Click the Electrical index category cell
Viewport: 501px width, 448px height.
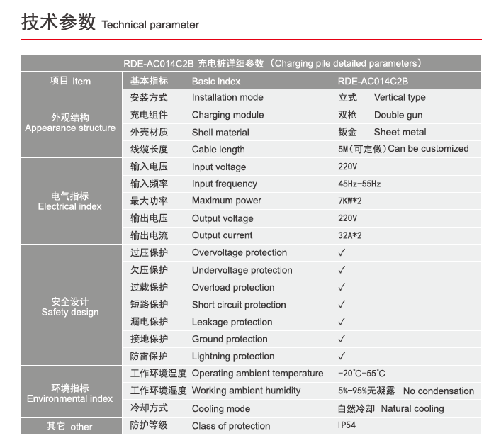70,201
